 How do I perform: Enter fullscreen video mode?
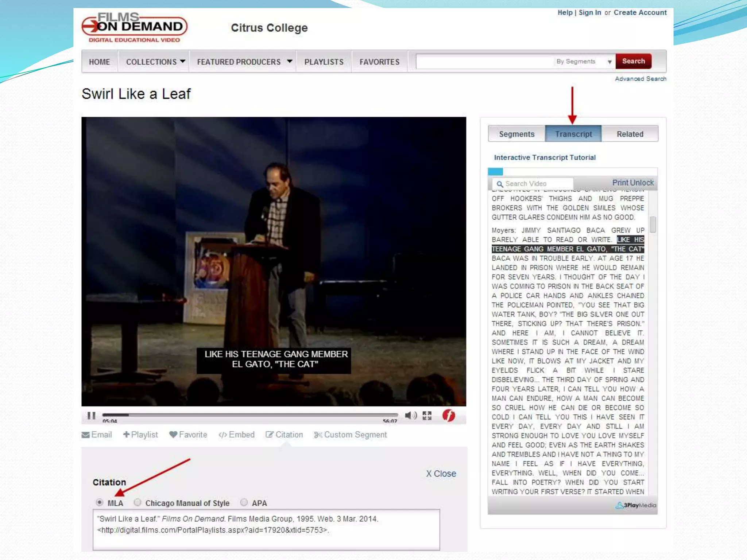pyautogui.click(x=427, y=416)
